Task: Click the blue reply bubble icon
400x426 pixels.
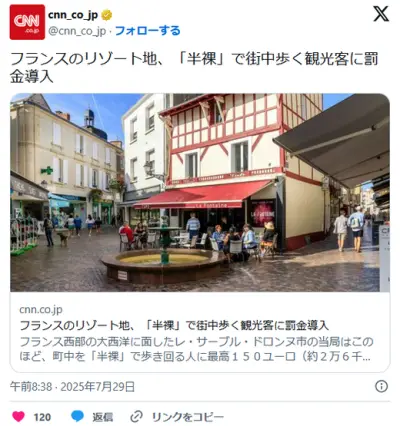Action: [x=78, y=416]
